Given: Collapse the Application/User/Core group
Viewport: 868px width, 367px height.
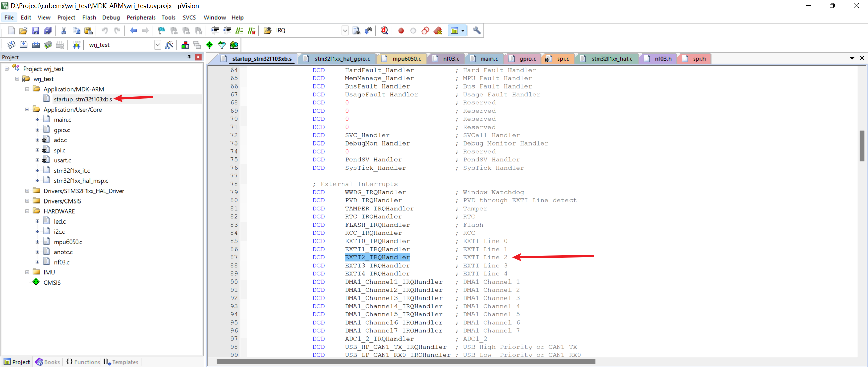Looking at the screenshot, I should click(27, 110).
